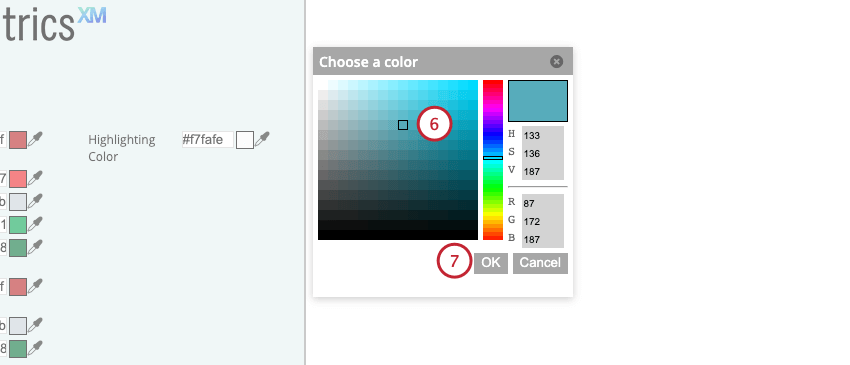Cancel the color picker dialog
This screenshot has height=365, width=850.
point(540,263)
